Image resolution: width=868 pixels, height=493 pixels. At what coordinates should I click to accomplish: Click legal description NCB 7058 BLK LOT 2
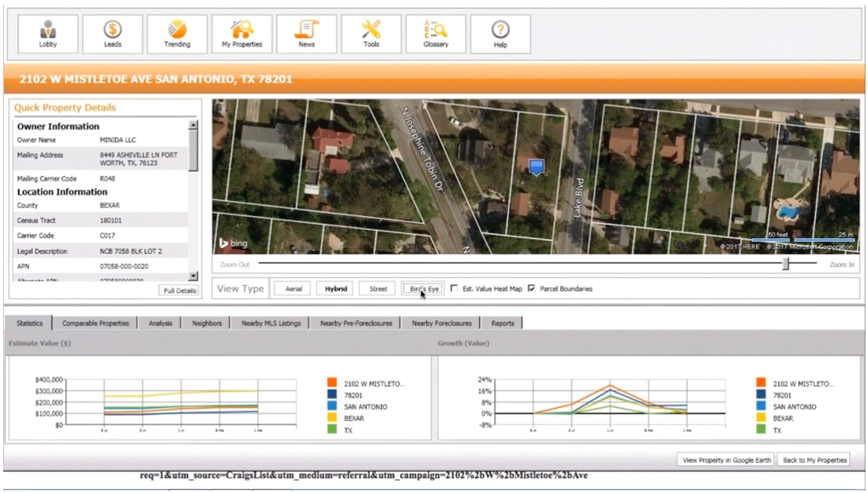tap(131, 251)
